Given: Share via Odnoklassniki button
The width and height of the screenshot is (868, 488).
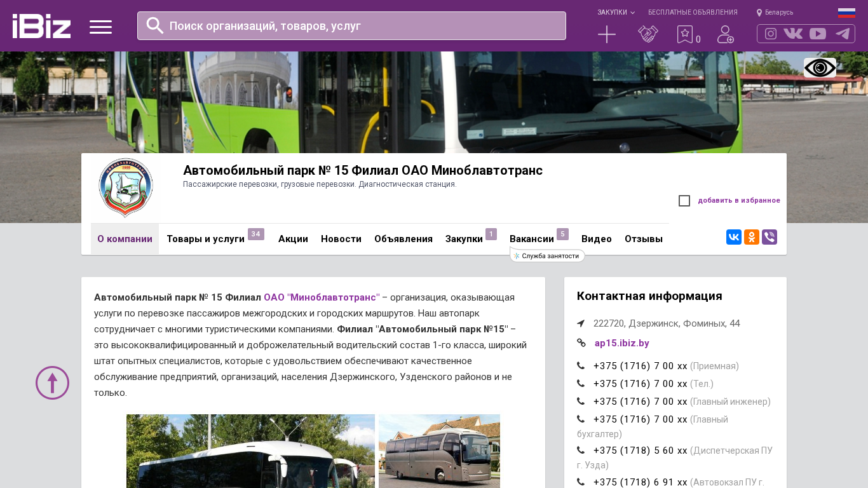Looking at the screenshot, I should click(752, 237).
